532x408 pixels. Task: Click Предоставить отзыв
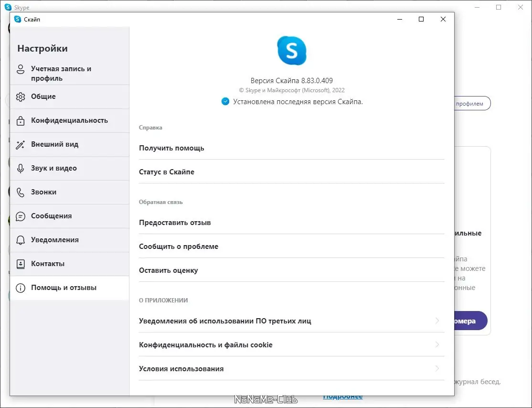tap(291, 223)
